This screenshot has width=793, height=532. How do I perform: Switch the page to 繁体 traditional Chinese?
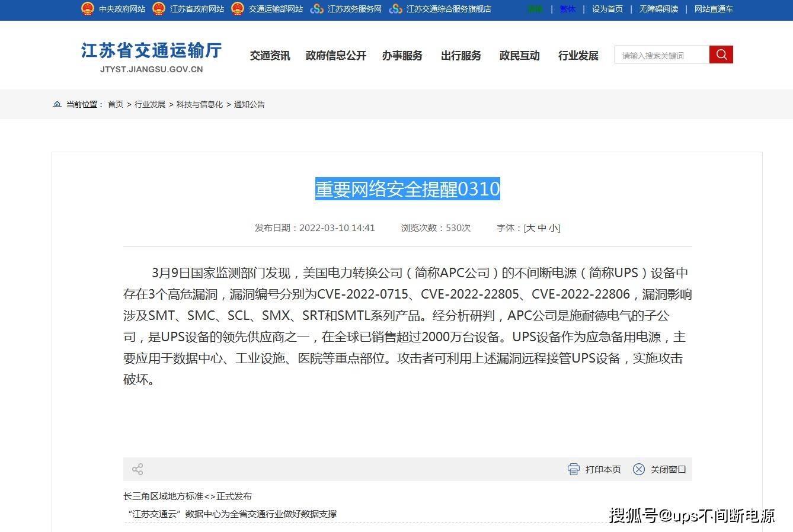[567, 9]
